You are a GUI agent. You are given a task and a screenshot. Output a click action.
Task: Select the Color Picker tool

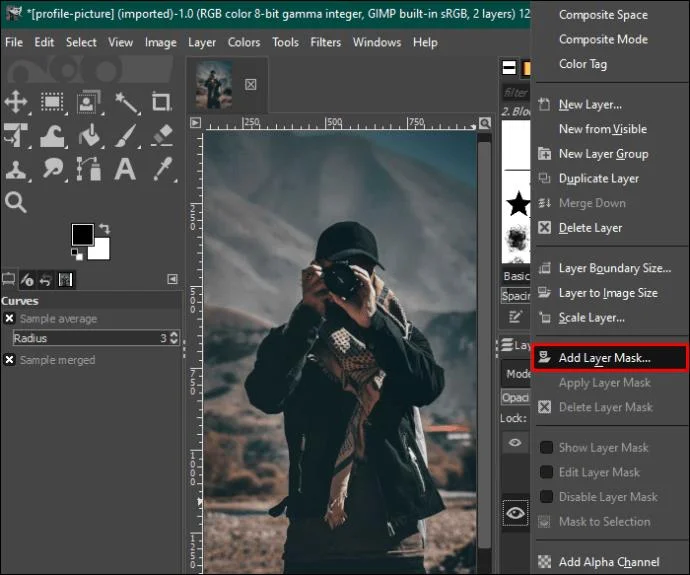tap(163, 169)
